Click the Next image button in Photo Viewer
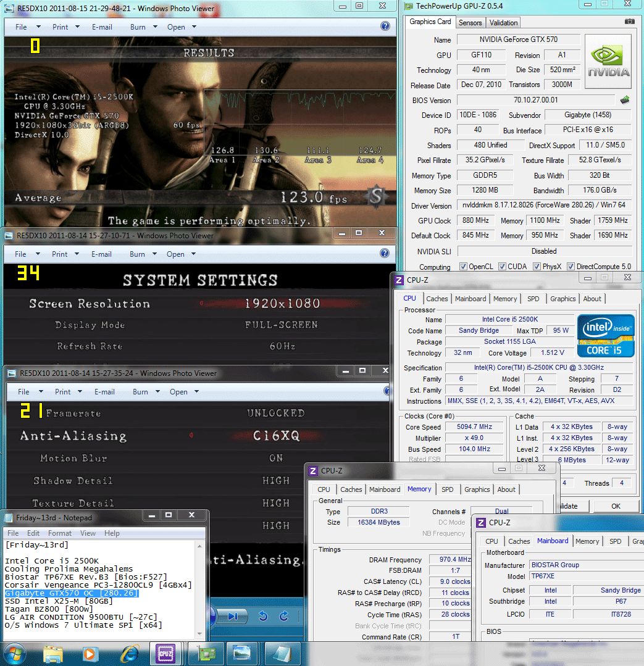This screenshot has width=644, height=666. click(x=232, y=616)
